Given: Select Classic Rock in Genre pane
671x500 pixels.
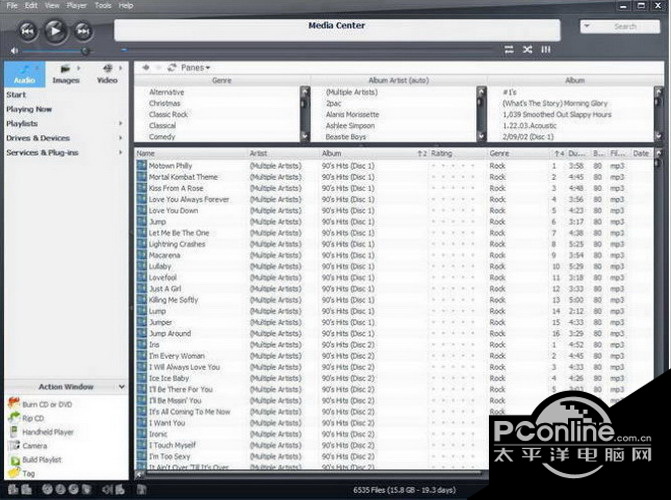Looking at the screenshot, I should (x=168, y=114).
